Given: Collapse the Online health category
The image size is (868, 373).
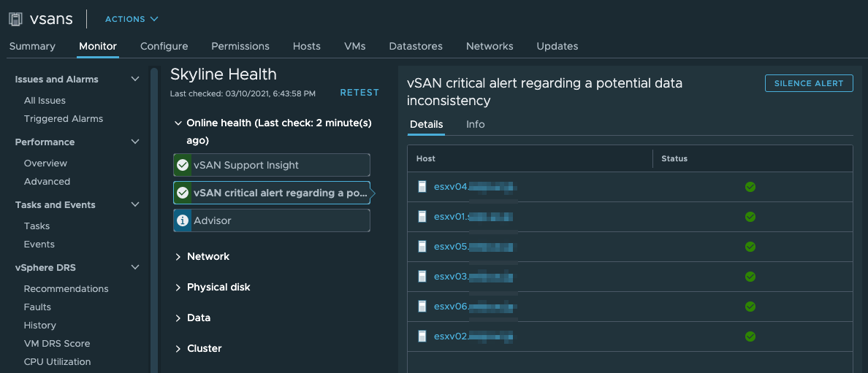Looking at the screenshot, I should [x=178, y=123].
